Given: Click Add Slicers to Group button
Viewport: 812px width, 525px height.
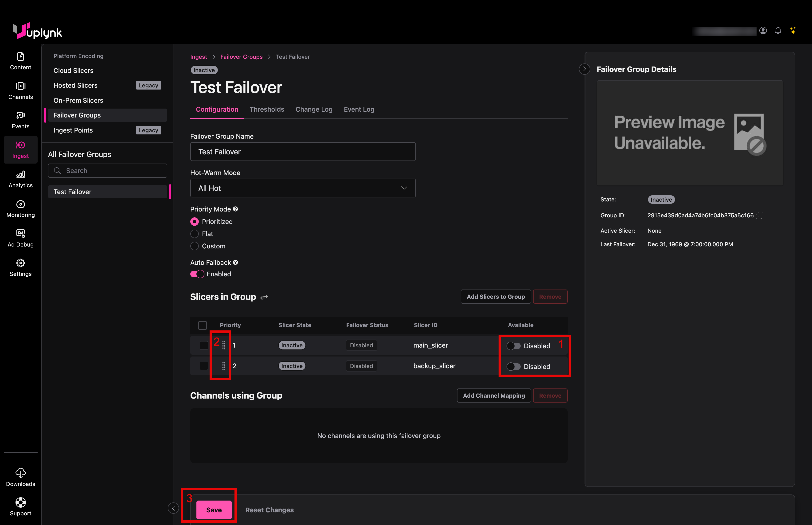Looking at the screenshot, I should pyautogui.click(x=496, y=297).
